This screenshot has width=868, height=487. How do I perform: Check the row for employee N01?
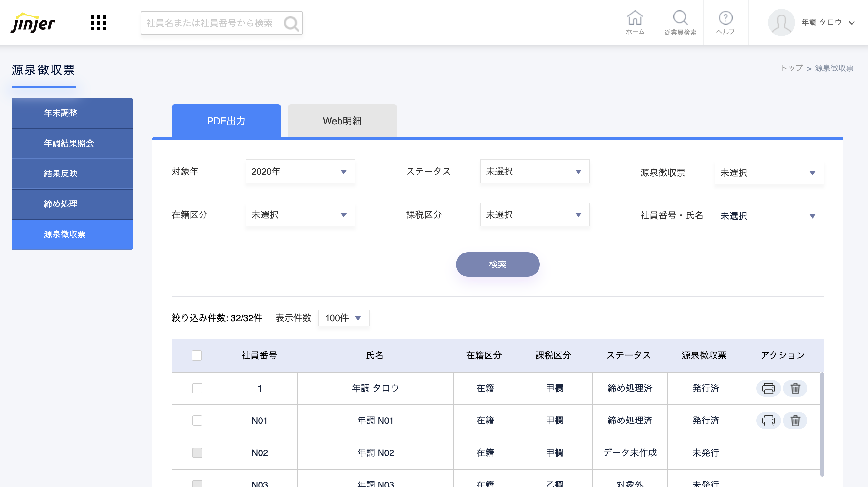point(197,421)
